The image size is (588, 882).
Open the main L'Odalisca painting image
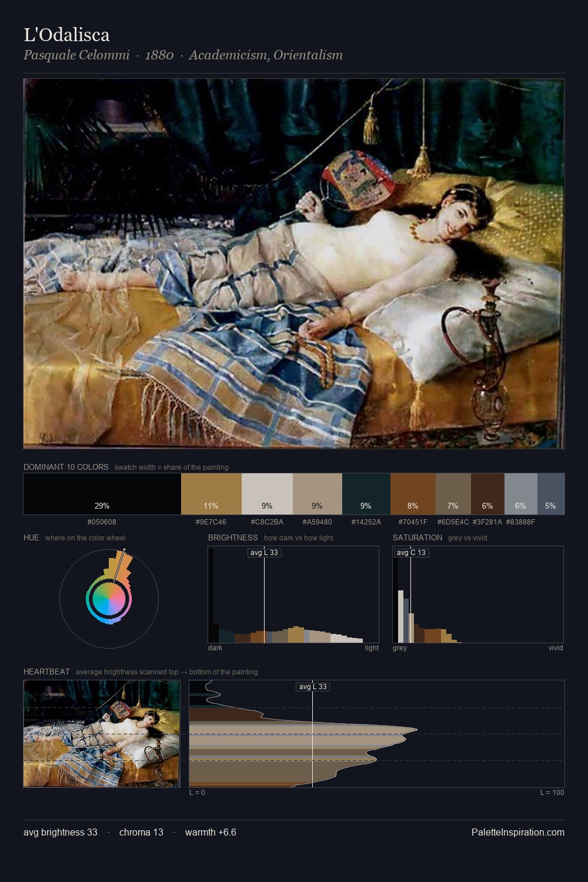[x=294, y=263]
